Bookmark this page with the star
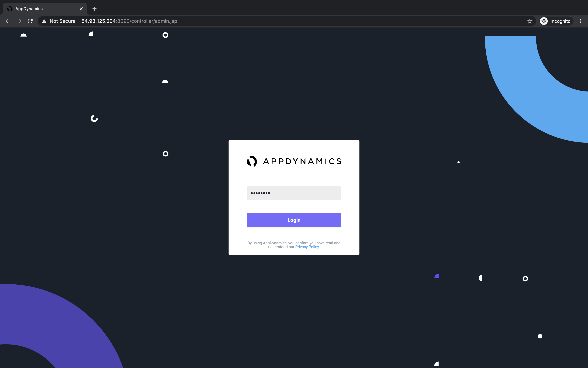588x368 pixels. pyautogui.click(x=530, y=21)
